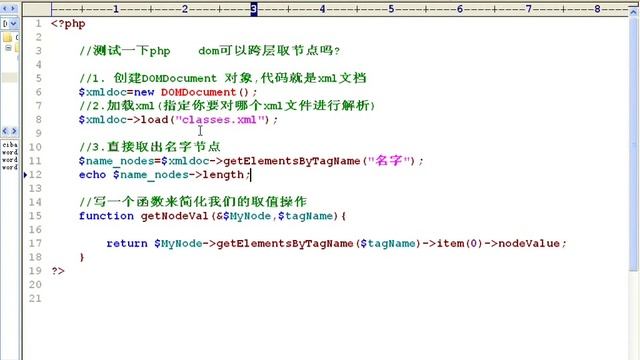Click the highlighted column 3 ruler marker

tap(254, 9)
